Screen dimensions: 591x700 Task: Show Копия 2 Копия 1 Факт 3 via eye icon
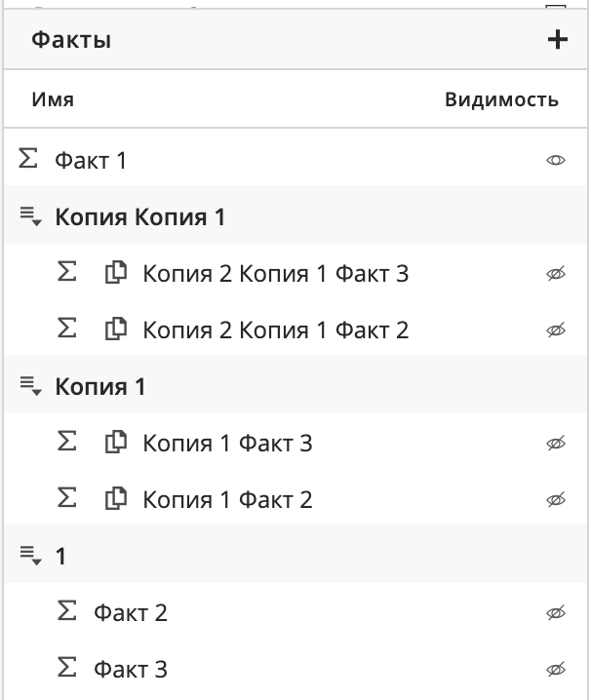[x=556, y=274]
